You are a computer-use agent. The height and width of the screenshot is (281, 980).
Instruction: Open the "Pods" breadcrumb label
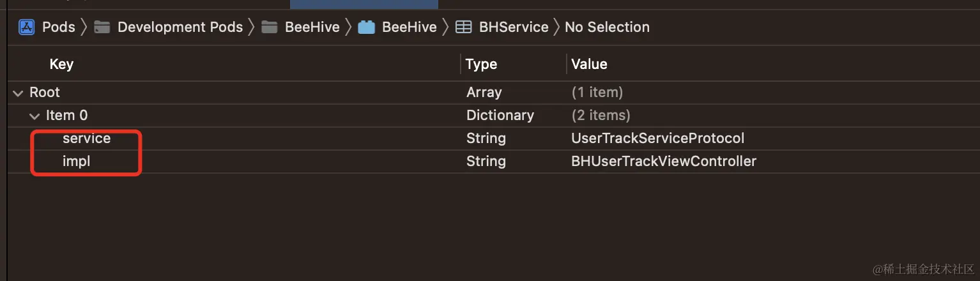pyautogui.click(x=58, y=27)
